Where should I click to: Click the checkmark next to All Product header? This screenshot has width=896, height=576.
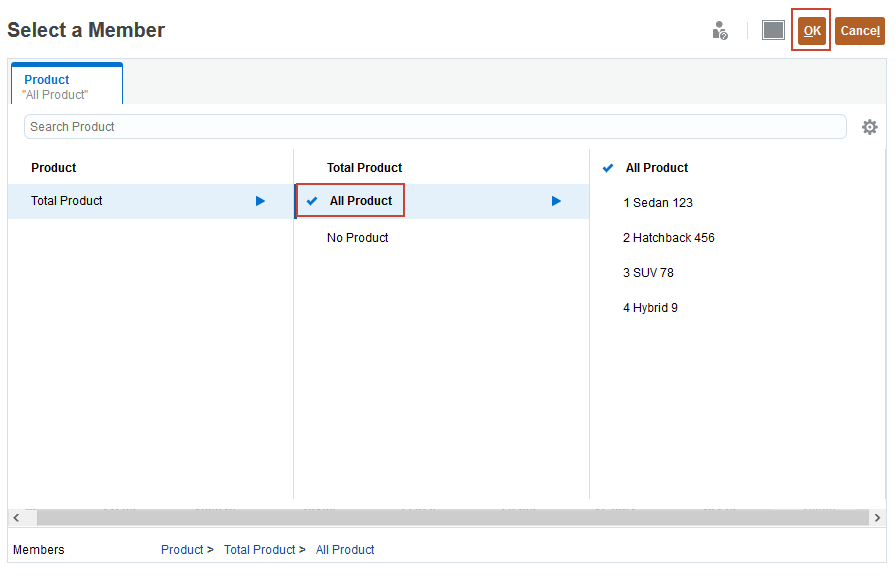click(608, 168)
